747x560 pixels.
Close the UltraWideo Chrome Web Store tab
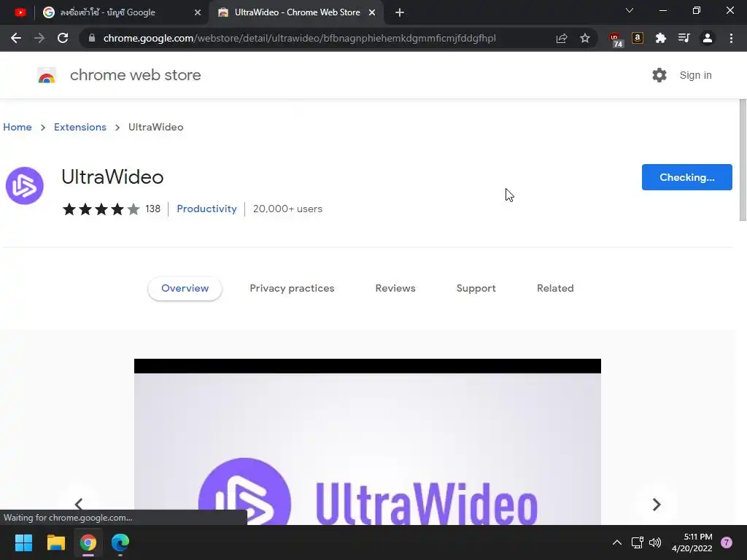point(372,13)
